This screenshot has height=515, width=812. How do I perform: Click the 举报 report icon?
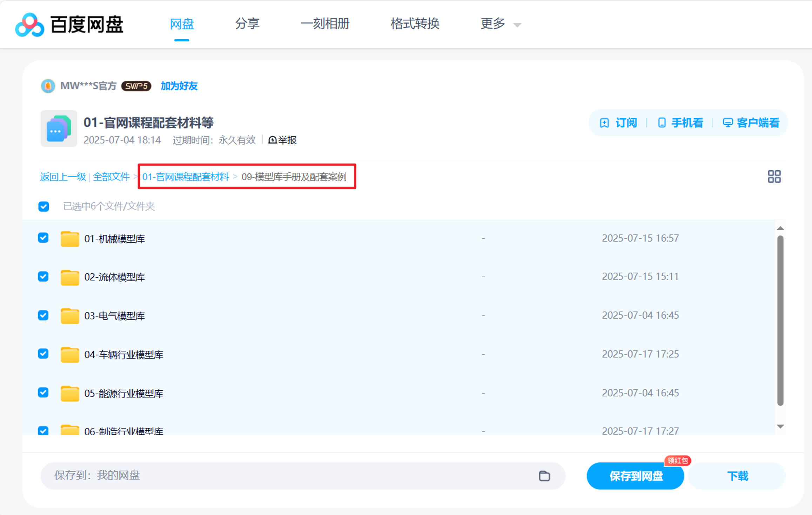point(272,140)
